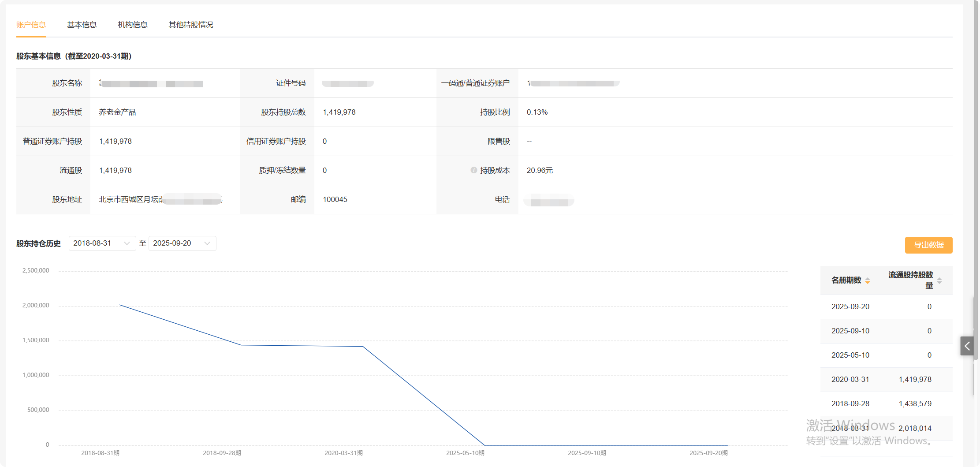Click chart x-axis label 2018-09-28期
This screenshot has width=980, height=467.
click(222, 453)
